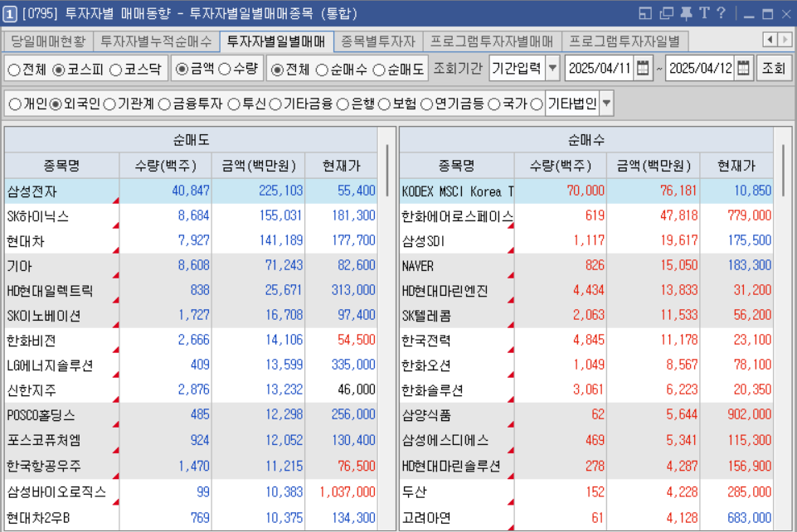Select the SK텔레콤 row
This screenshot has width=797, height=532.
click(x=586, y=315)
